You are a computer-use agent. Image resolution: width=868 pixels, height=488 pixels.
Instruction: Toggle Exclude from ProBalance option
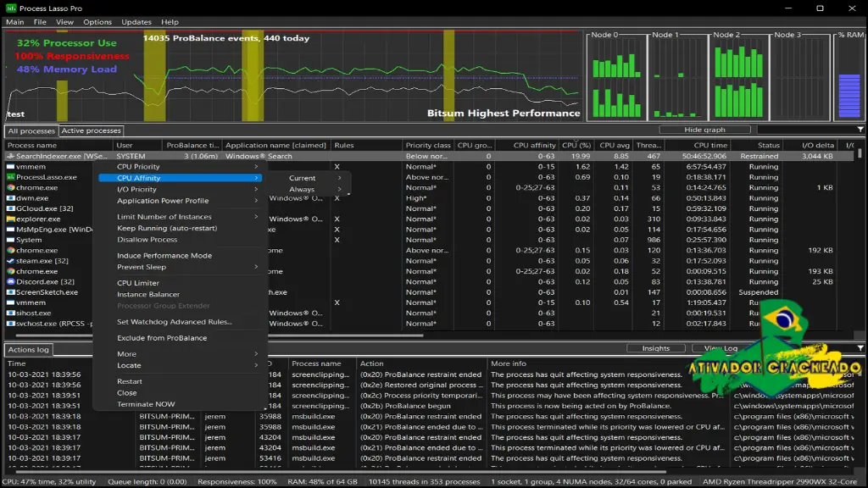[x=162, y=338]
